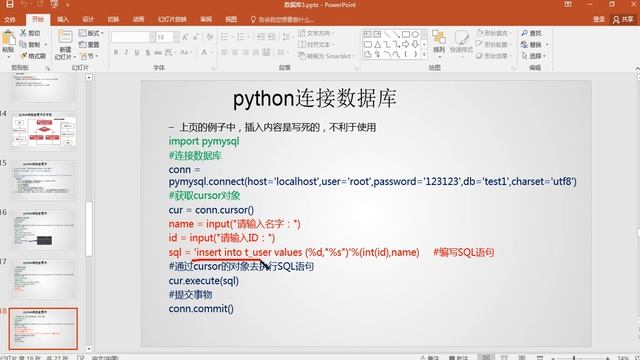
Task: Expand the shapes gallery More arrow
Action: [x=424, y=54]
